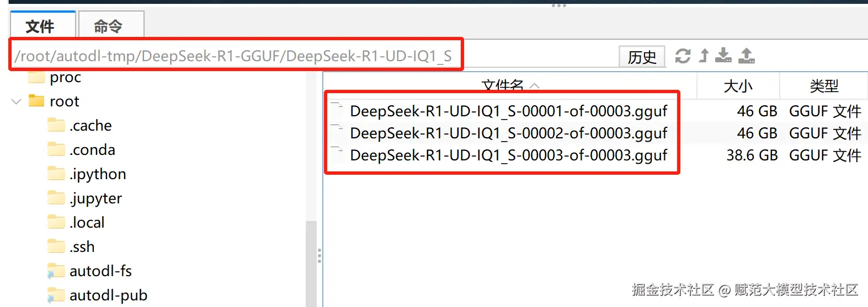Screen dimensions: 868x307
Task: Refresh the file listing
Action: coord(683,56)
